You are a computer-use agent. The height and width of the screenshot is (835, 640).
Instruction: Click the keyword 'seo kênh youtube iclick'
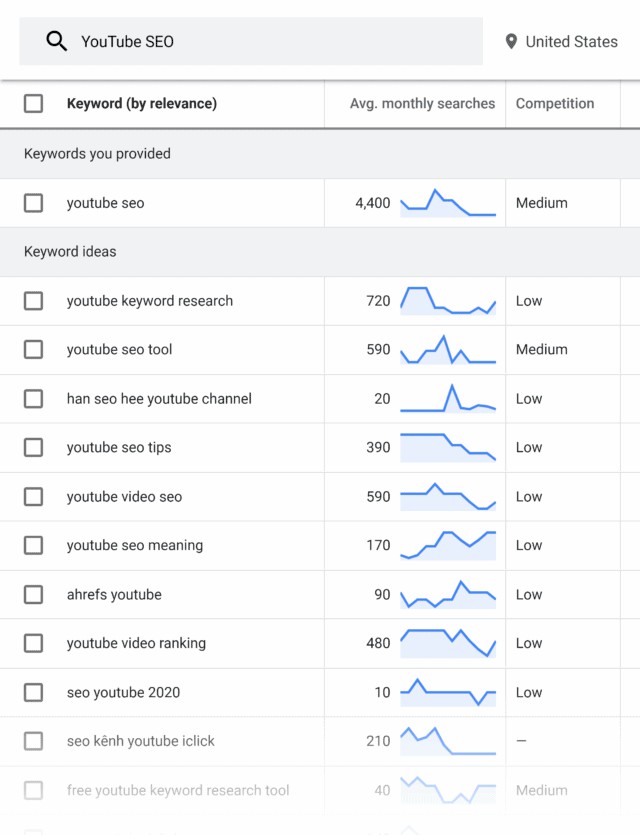141,741
